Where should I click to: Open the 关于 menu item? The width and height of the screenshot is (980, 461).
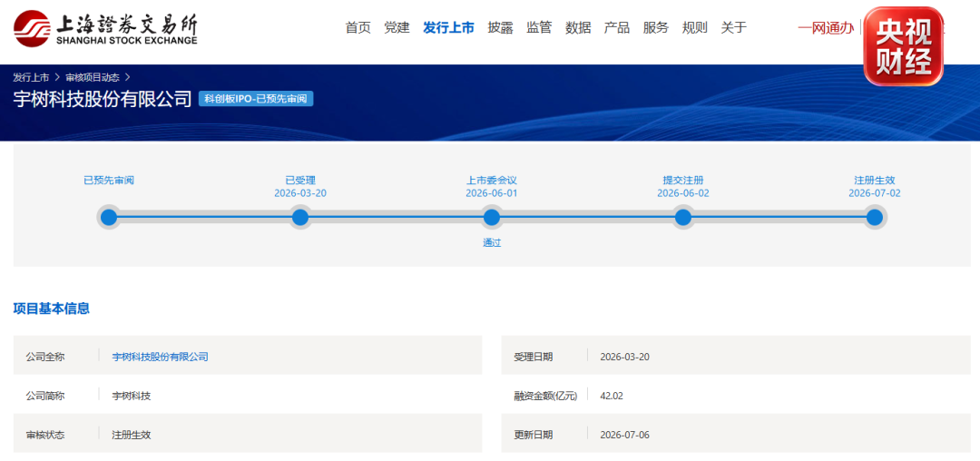[x=734, y=27]
